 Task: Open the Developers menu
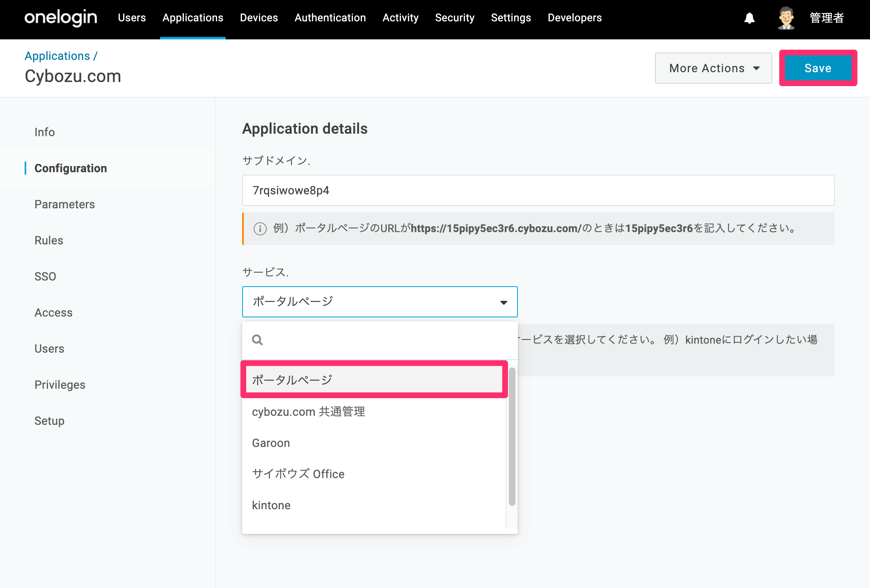click(x=575, y=18)
